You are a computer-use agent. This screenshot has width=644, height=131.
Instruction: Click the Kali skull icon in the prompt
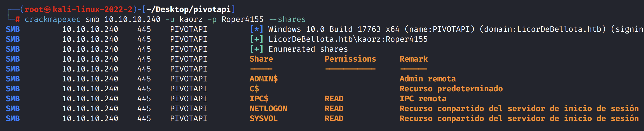pyautogui.click(x=47, y=10)
